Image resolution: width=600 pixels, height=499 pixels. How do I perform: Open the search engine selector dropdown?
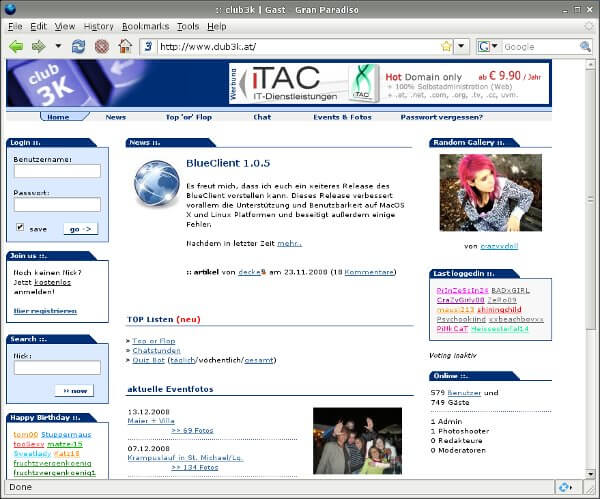488,46
